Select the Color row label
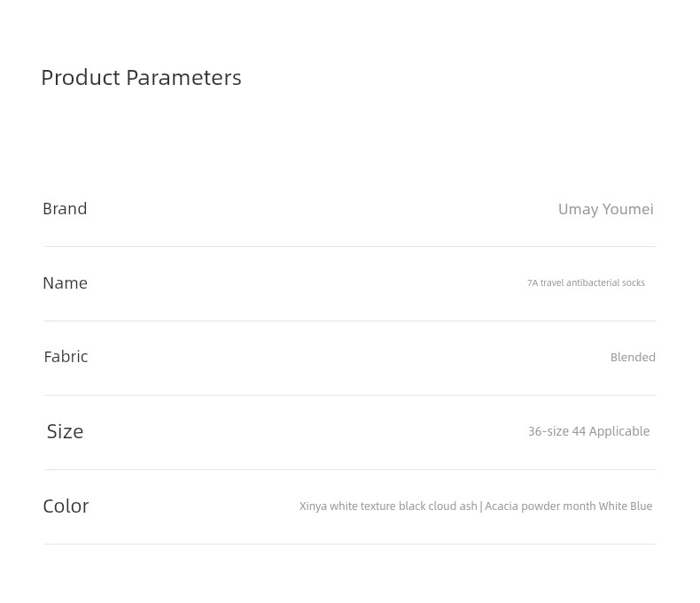This screenshot has height=603, width=700. coord(66,506)
